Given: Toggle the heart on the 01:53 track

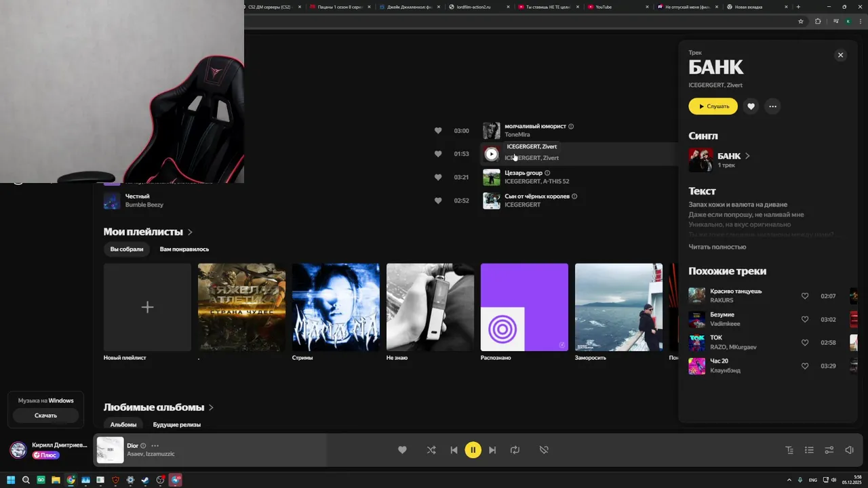Looking at the screenshot, I should tap(438, 154).
